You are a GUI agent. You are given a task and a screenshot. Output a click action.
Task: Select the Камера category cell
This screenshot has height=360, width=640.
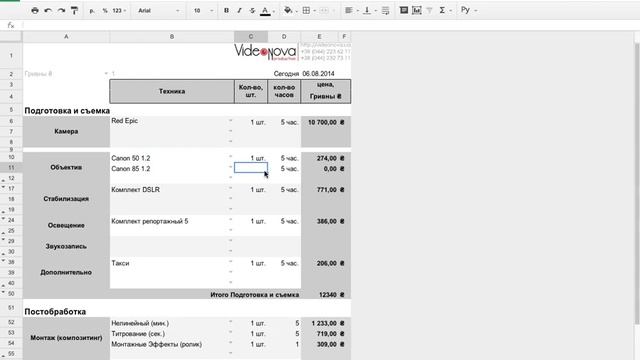[x=66, y=131]
